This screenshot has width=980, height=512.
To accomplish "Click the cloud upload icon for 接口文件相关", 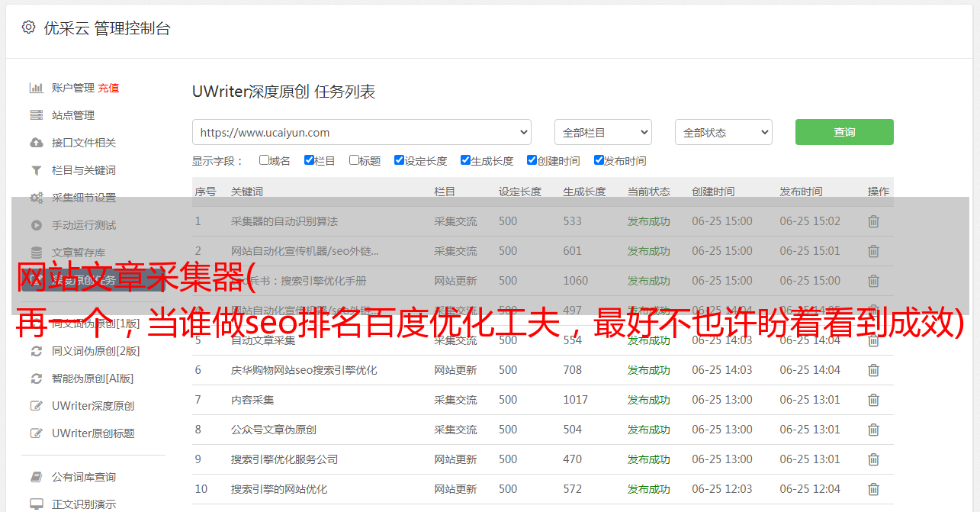I will (x=36, y=143).
